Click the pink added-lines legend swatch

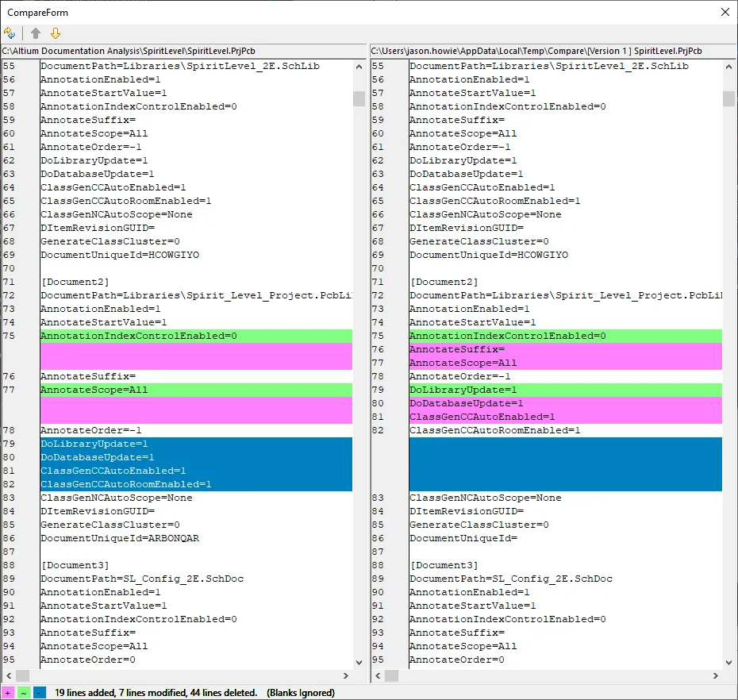pos(8,693)
